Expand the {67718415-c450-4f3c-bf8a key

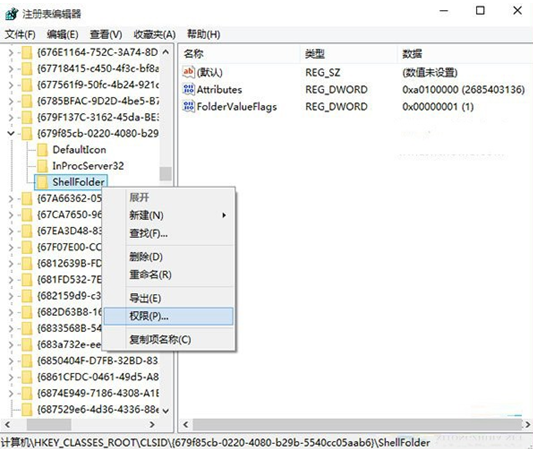tap(11, 69)
